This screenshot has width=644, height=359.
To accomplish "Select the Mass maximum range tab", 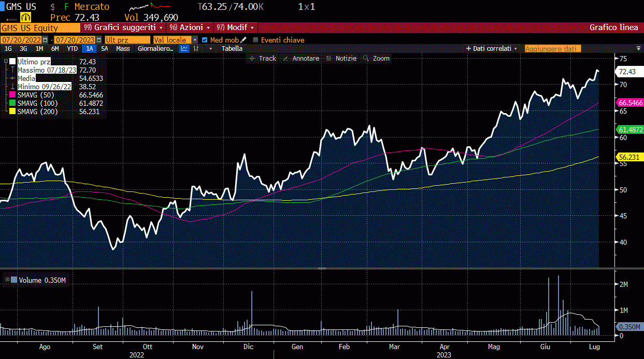I will (x=123, y=49).
